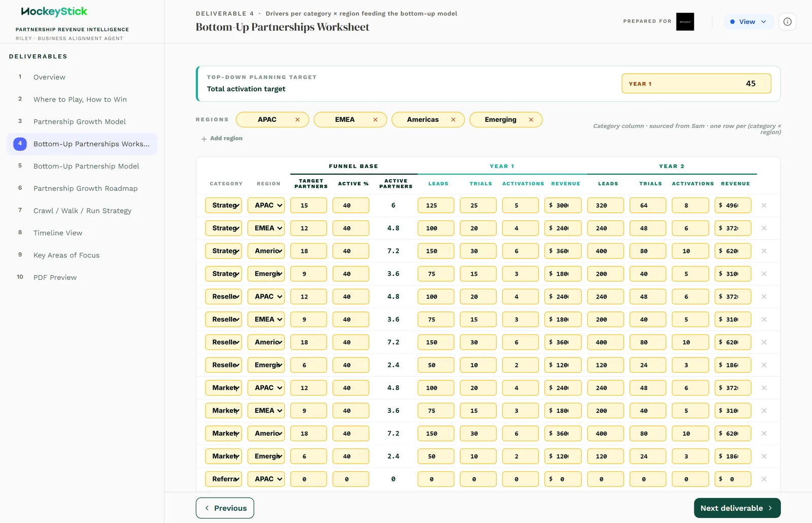The height and width of the screenshot is (523, 812).
Task: Click the prepared-for client logo thumbnail
Action: pyautogui.click(x=685, y=22)
